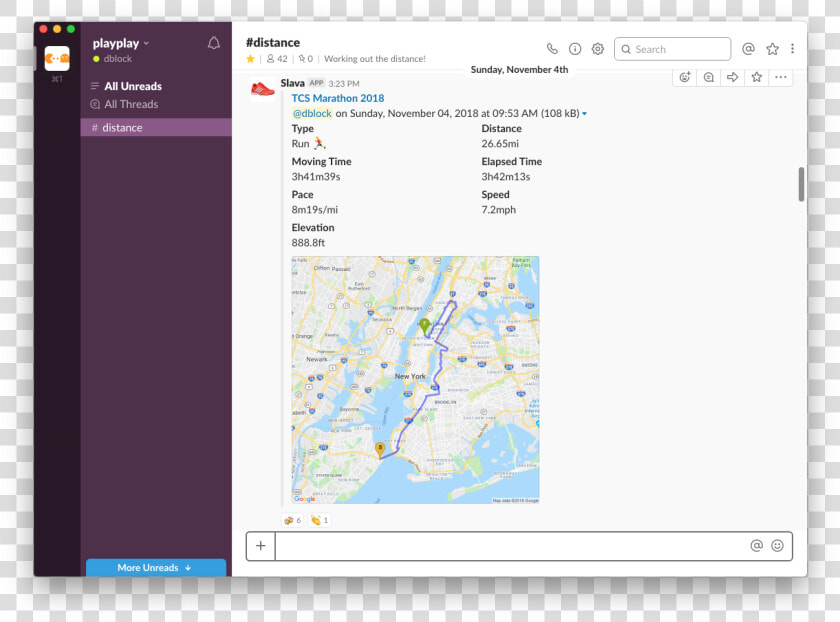
Task: Click the dblock user status
Action: tap(112, 59)
